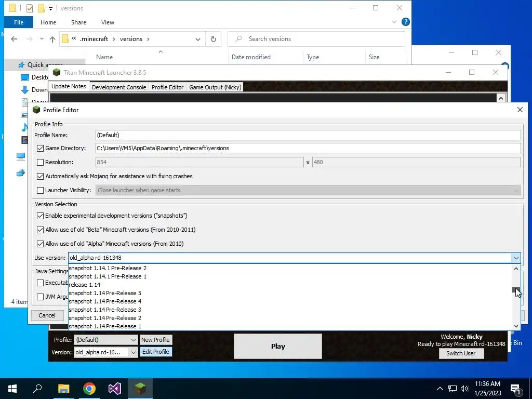The height and width of the screenshot is (399, 532).
Task: Click Edit Profile button
Action: (x=156, y=352)
